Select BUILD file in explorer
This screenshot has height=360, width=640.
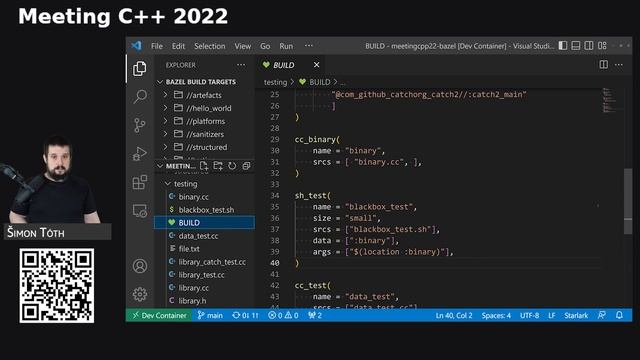click(204, 222)
